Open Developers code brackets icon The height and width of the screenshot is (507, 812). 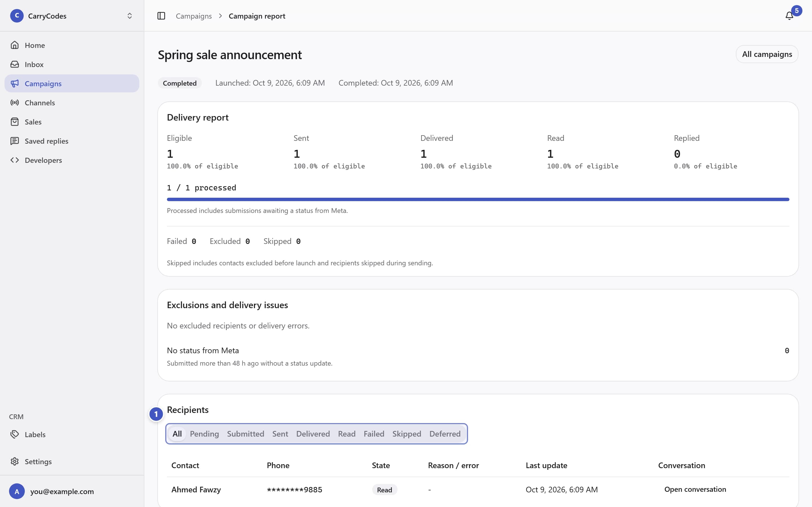click(x=14, y=160)
